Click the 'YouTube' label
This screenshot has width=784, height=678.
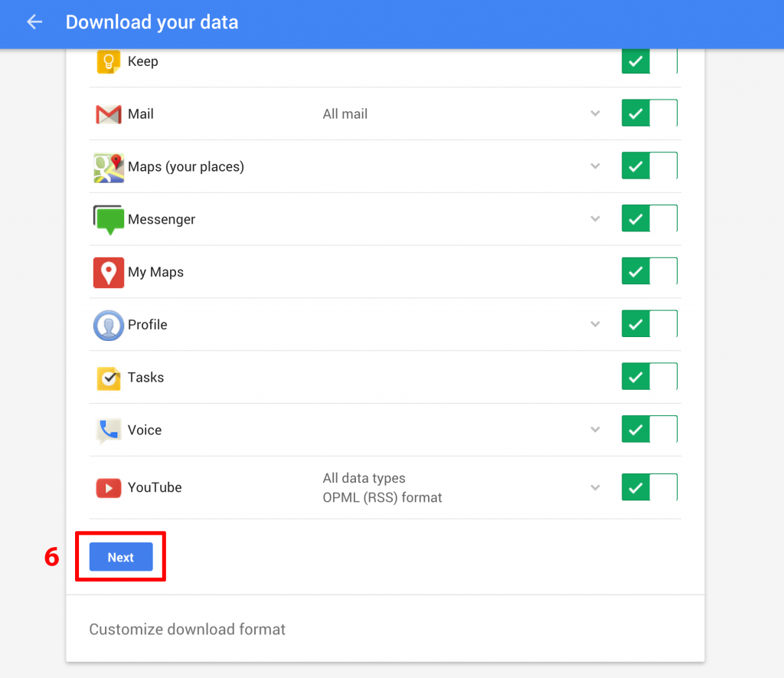pos(155,487)
